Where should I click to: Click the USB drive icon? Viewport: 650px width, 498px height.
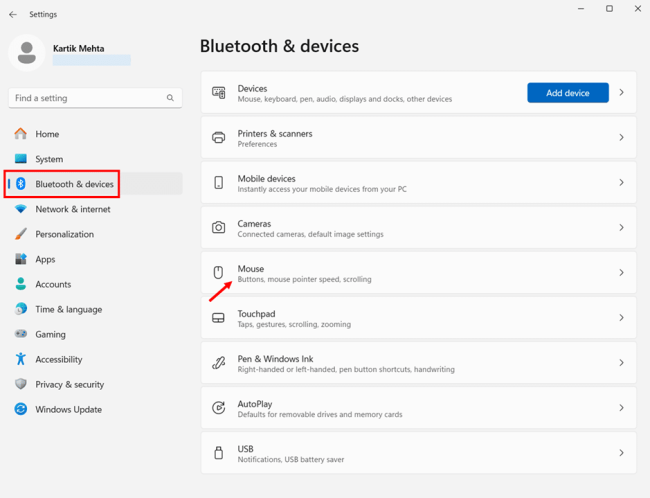[x=218, y=453]
